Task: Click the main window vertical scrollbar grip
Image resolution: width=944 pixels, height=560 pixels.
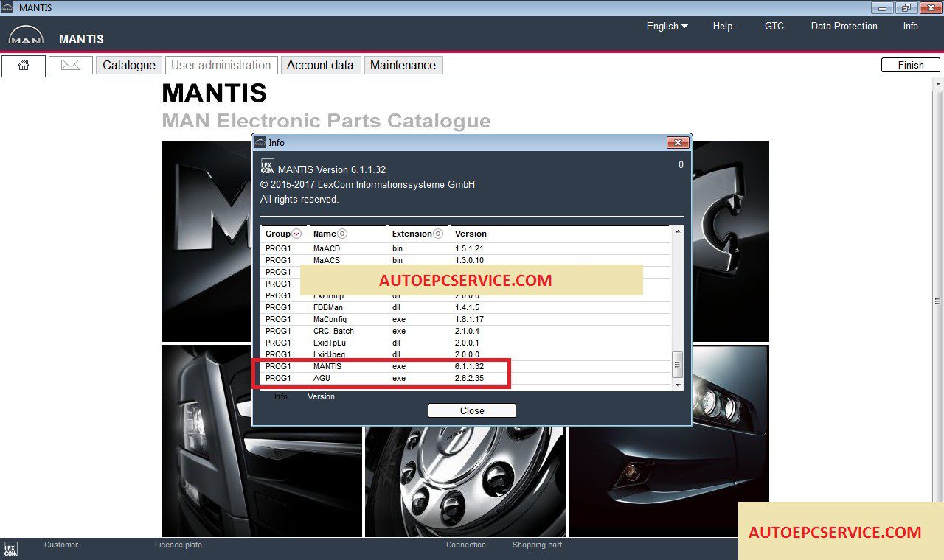Action: tap(937, 301)
